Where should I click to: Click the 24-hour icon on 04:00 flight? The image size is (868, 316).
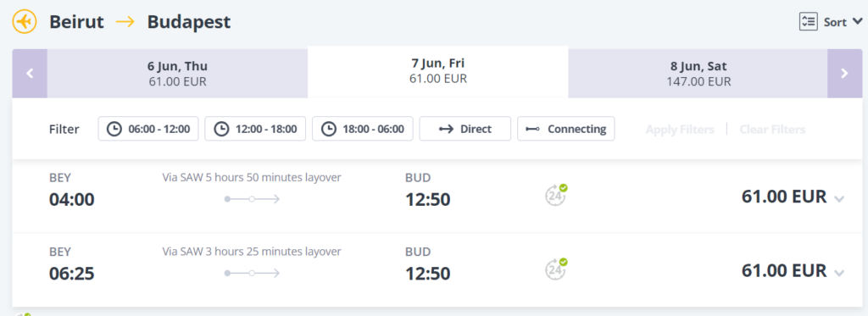pyautogui.click(x=556, y=195)
